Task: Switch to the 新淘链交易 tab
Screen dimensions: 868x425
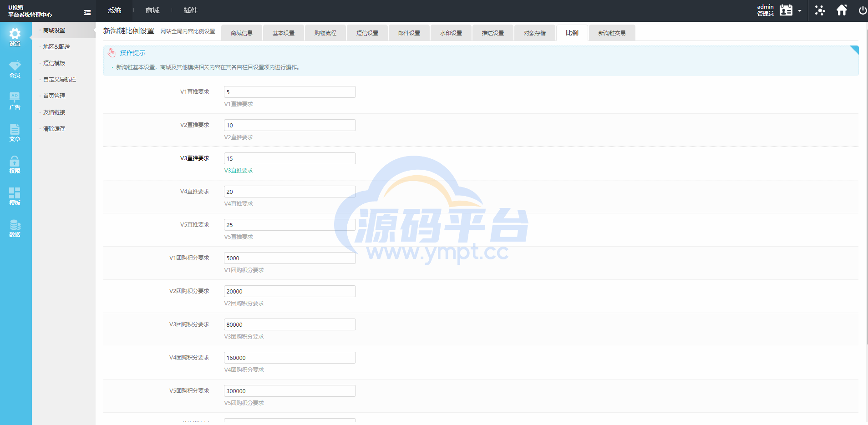Action: [x=612, y=33]
